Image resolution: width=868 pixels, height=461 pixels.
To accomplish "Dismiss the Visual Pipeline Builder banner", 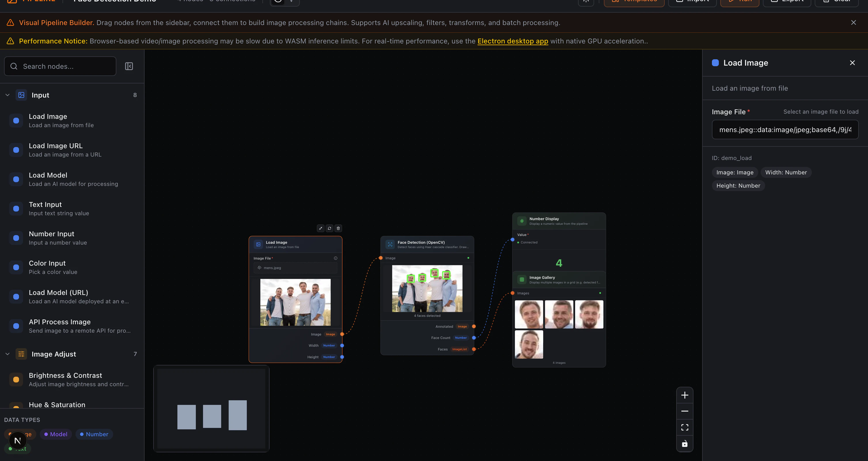I will pos(853,22).
